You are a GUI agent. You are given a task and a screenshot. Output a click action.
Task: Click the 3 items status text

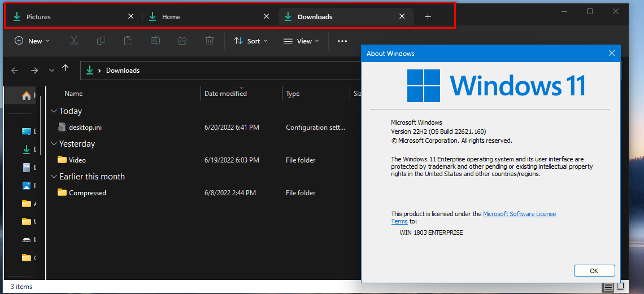21,287
